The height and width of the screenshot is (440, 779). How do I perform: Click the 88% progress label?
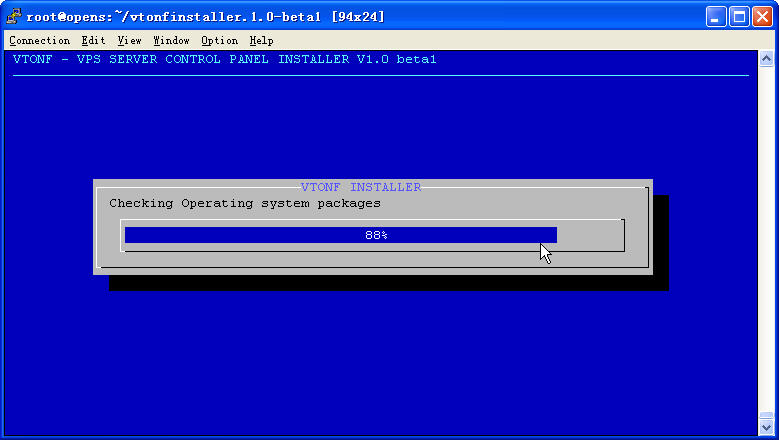pos(376,235)
